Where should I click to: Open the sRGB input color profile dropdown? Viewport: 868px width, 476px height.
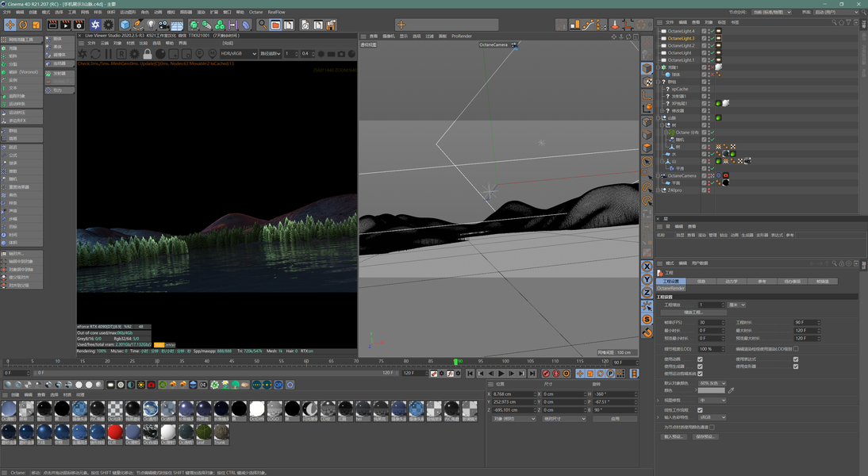coord(712,417)
